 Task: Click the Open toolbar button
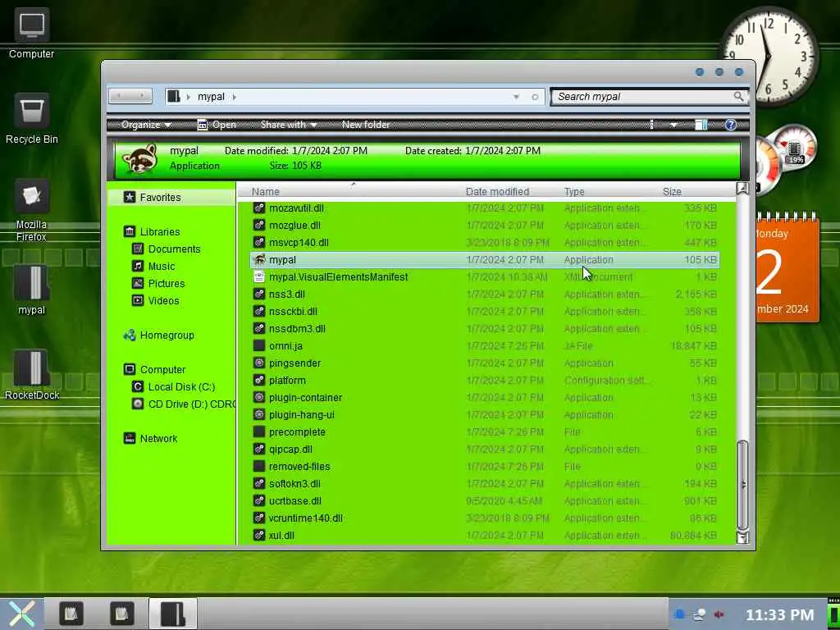pyautogui.click(x=217, y=125)
